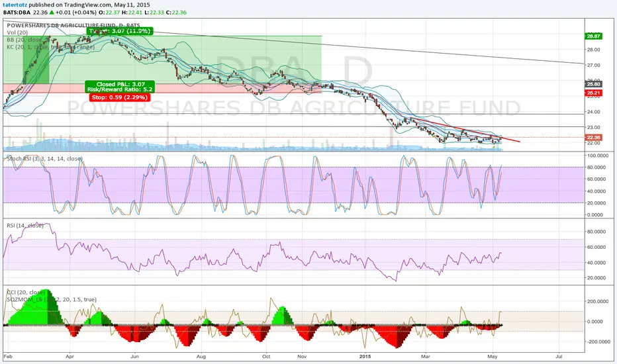The width and height of the screenshot is (617, 364).
Task: Open the tatertotz author profile link
Action: pyautogui.click(x=15, y=5)
